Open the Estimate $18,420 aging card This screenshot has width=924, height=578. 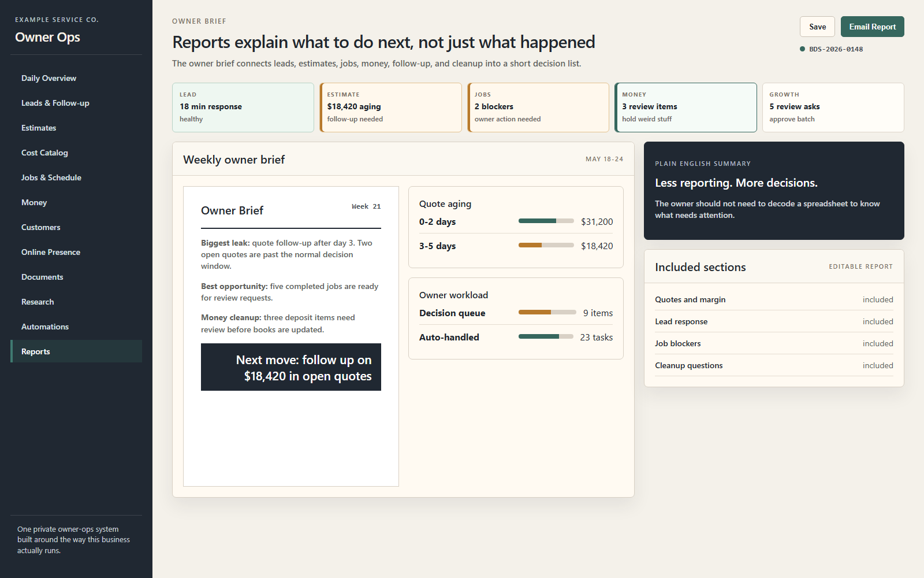coord(391,108)
